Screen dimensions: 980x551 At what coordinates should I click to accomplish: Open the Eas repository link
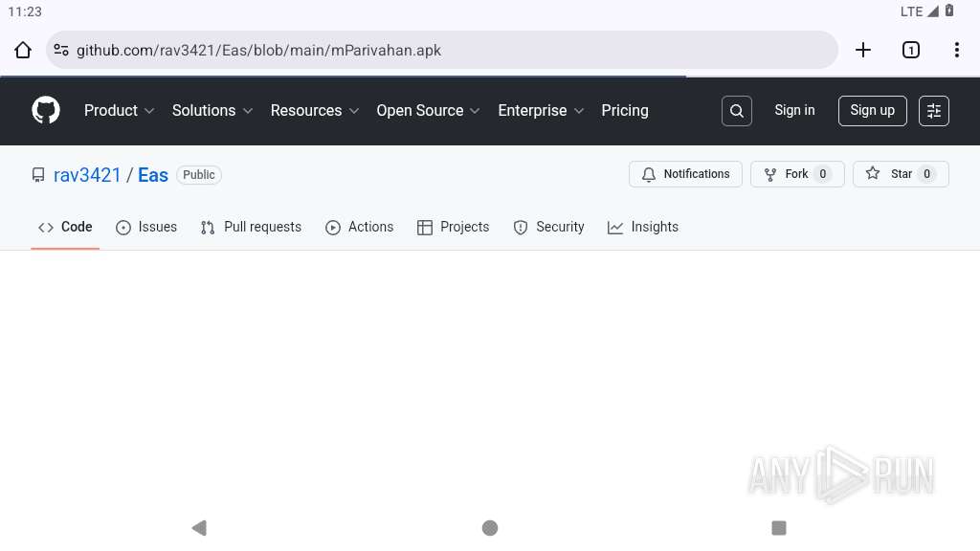[153, 175]
